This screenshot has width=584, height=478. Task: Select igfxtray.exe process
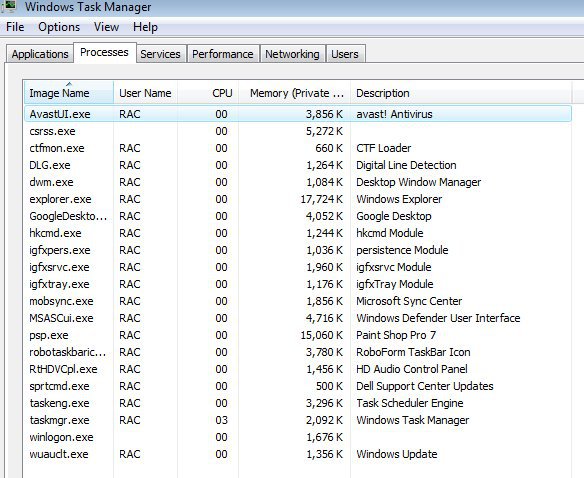click(298, 284)
